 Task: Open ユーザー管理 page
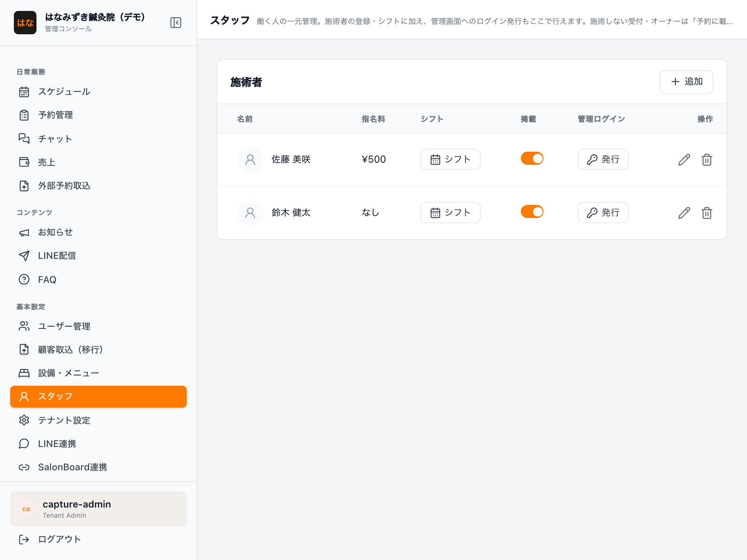click(98, 326)
